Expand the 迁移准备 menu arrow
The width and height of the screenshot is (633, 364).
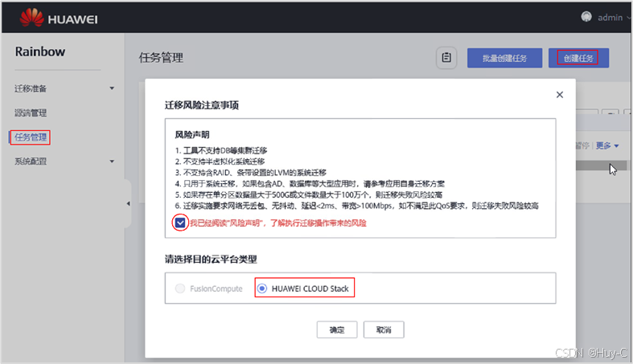(x=112, y=88)
